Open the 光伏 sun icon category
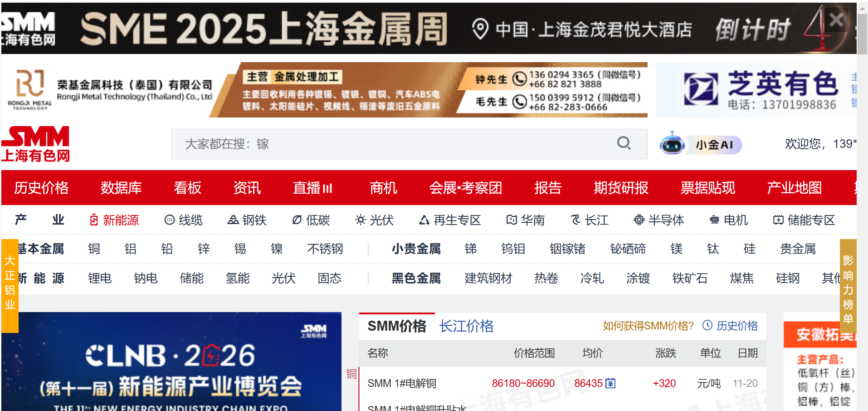Image resolution: width=868 pixels, height=411 pixels. click(374, 220)
